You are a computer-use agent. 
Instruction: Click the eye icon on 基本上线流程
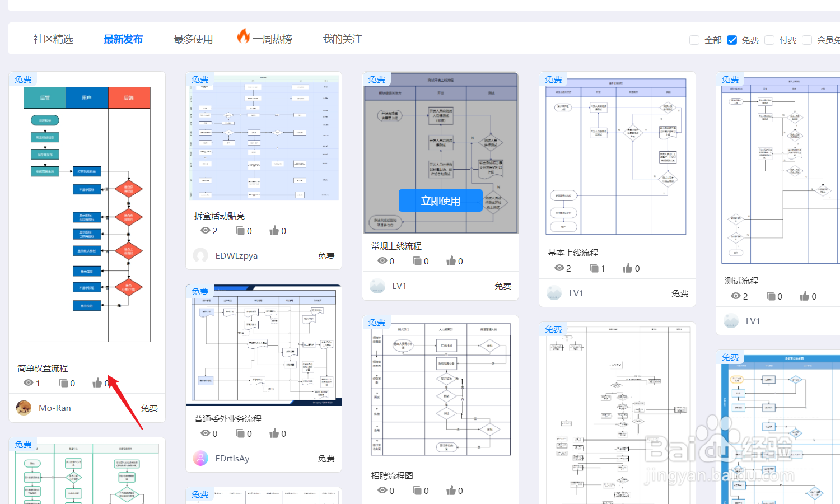pos(559,268)
